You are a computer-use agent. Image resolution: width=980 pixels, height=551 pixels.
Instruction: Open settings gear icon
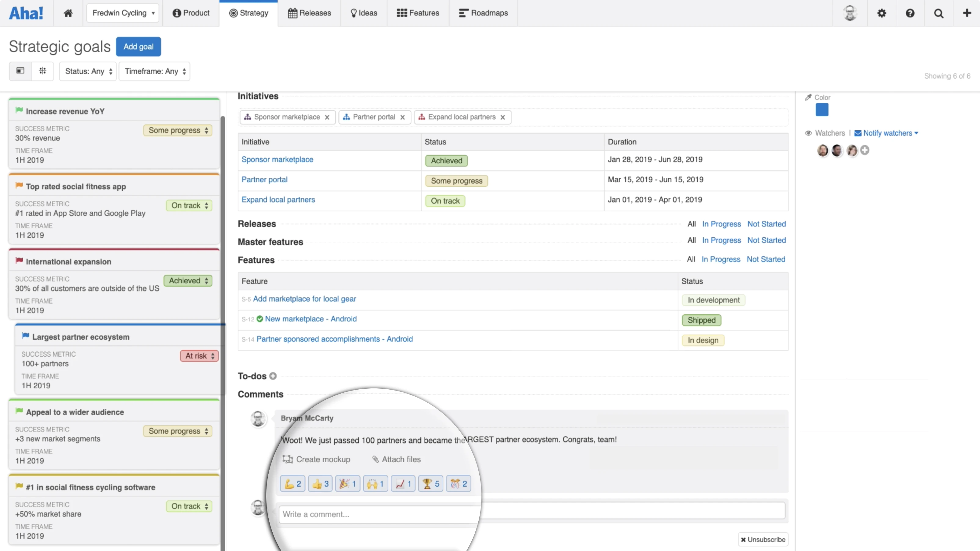point(881,13)
